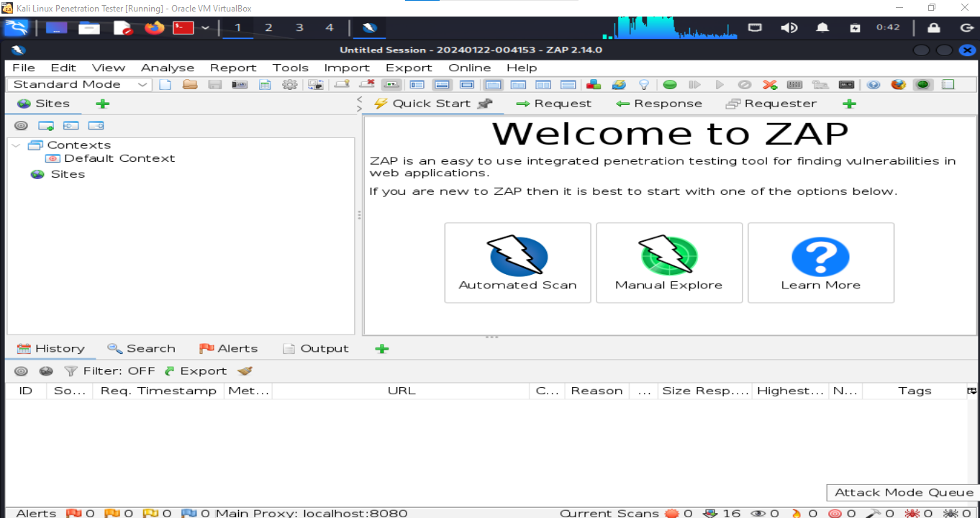Open the Firefox browser launch icon in ZAP toolbar
The image size is (980, 518).
(x=898, y=85)
